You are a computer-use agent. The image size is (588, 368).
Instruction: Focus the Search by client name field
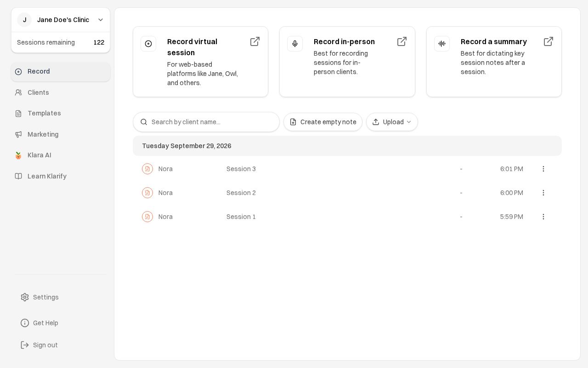pyautogui.click(x=206, y=122)
